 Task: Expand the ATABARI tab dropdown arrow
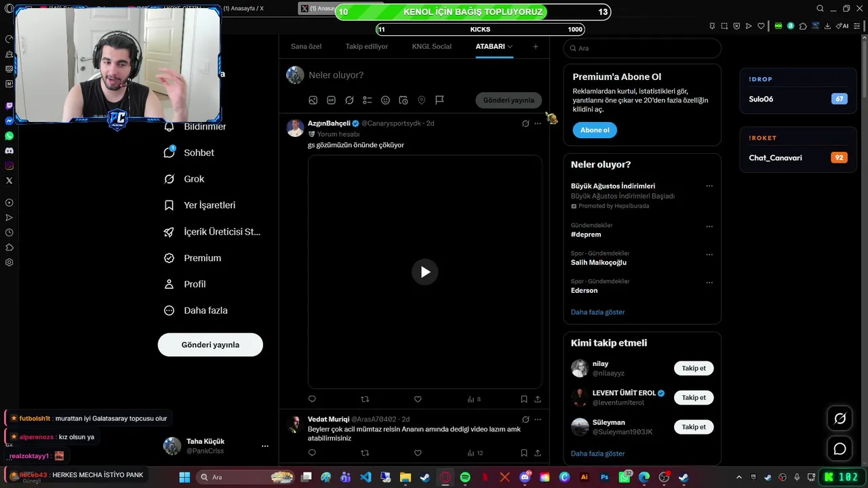(x=510, y=47)
